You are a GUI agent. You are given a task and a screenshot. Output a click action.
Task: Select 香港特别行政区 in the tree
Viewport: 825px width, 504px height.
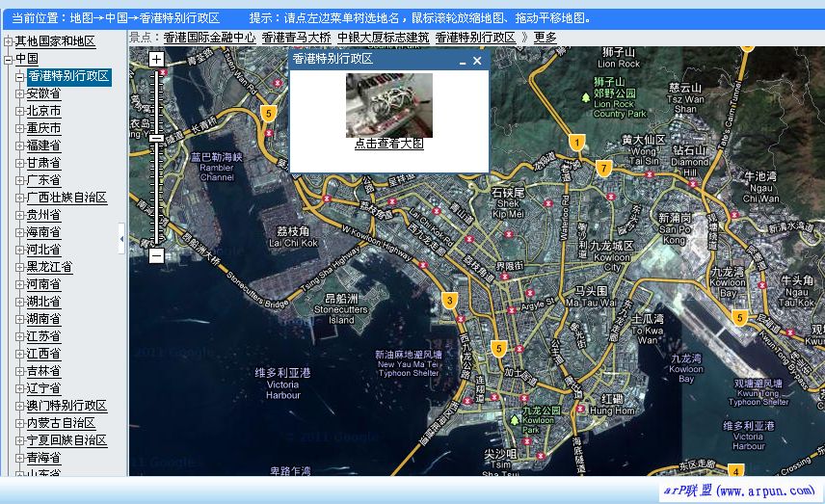pos(69,76)
